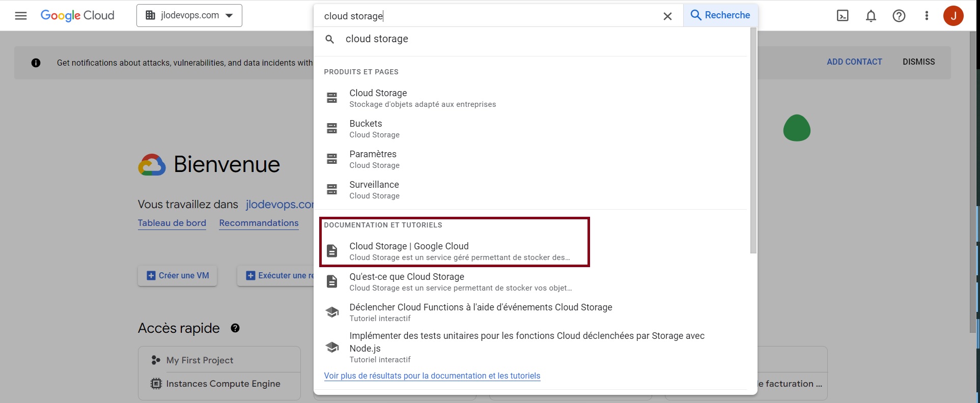Click the Recherche search button
The height and width of the screenshot is (403, 980).
pyautogui.click(x=720, y=15)
